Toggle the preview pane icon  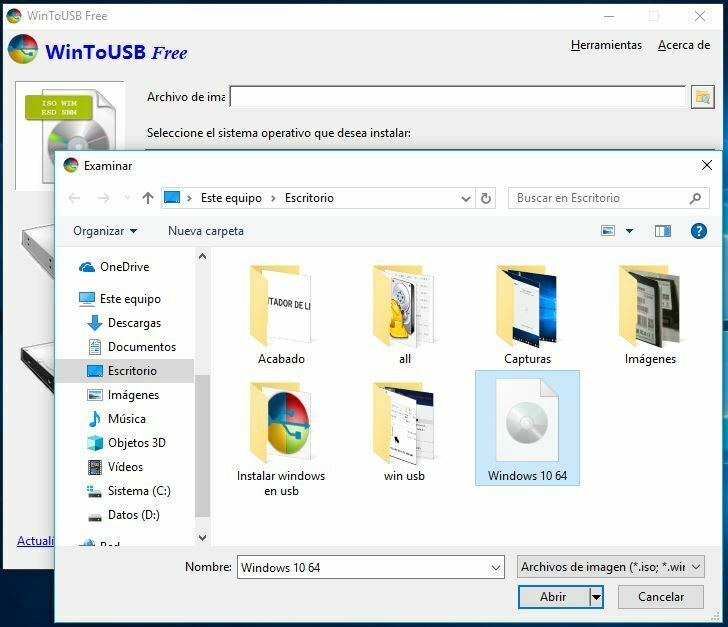click(x=662, y=231)
